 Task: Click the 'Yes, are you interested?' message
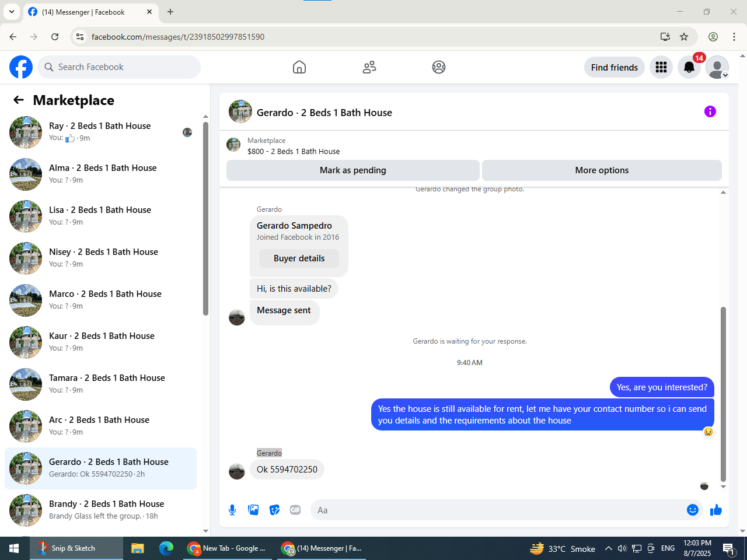[x=662, y=387]
